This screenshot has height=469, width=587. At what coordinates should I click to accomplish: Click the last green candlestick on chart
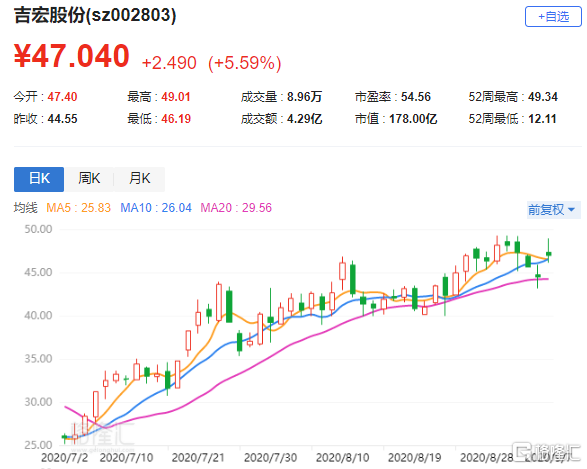(548, 253)
